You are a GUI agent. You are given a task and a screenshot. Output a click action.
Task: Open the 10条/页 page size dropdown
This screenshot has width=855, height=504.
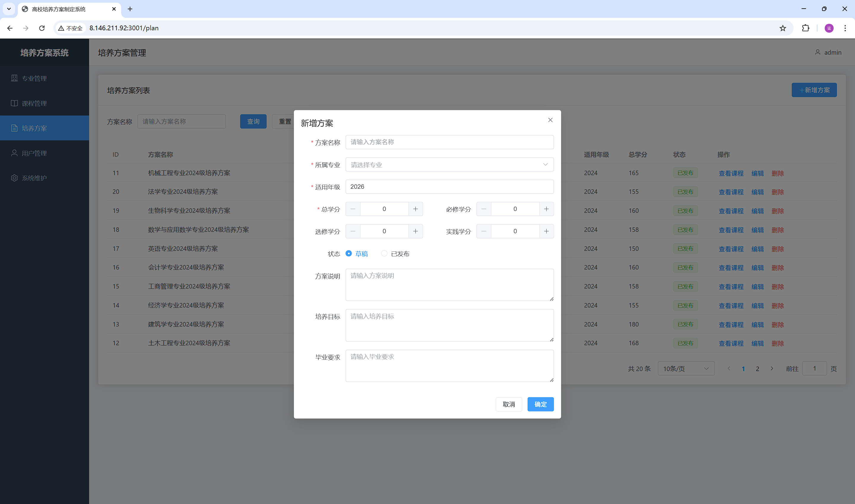(685, 368)
